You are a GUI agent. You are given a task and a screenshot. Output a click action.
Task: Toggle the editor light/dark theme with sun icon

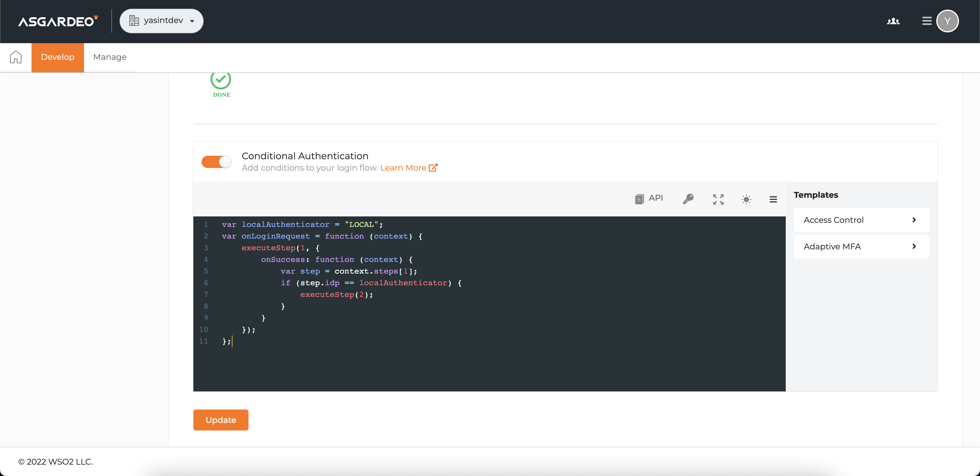pos(746,199)
